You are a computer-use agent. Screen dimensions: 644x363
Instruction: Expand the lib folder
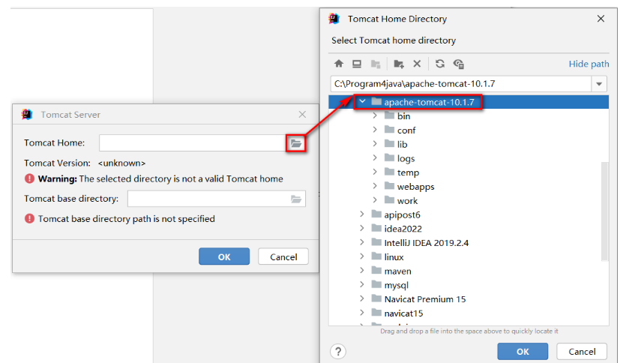[x=375, y=144]
